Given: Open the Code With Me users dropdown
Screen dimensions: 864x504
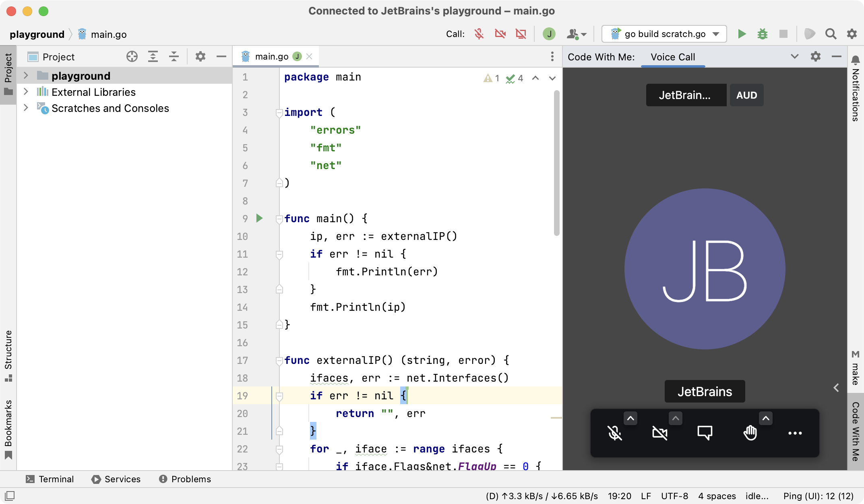Looking at the screenshot, I should 577,34.
